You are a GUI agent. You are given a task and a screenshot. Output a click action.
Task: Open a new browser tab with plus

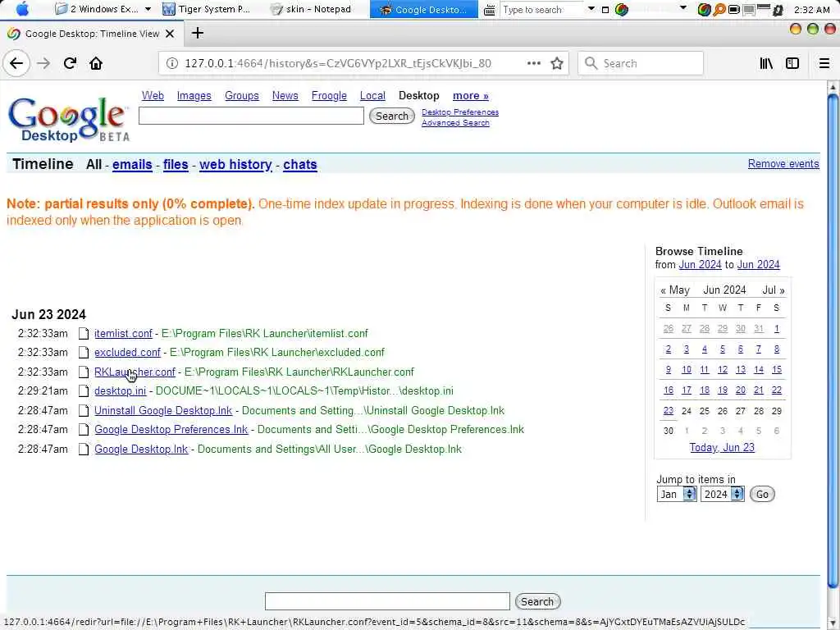point(197,33)
